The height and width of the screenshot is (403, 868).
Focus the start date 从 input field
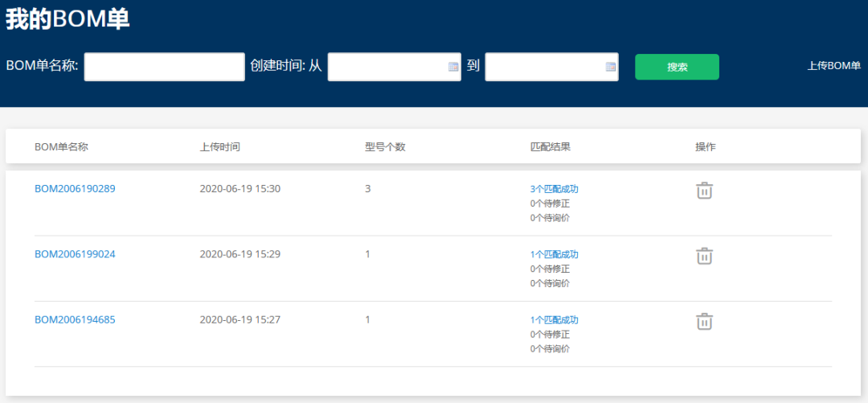coord(394,67)
